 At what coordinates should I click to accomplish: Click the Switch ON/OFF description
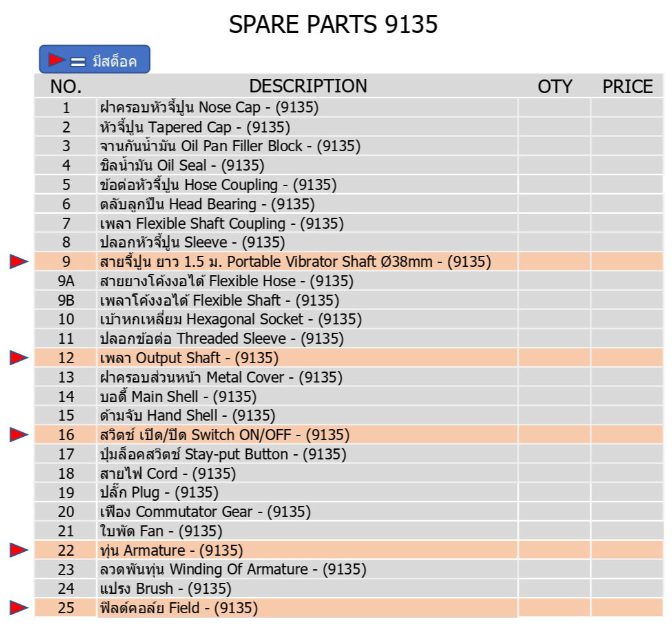[224, 435]
